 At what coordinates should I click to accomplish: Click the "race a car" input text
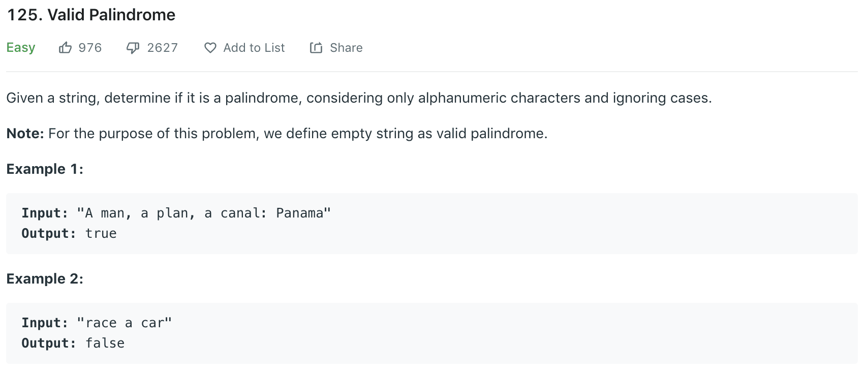point(125,323)
